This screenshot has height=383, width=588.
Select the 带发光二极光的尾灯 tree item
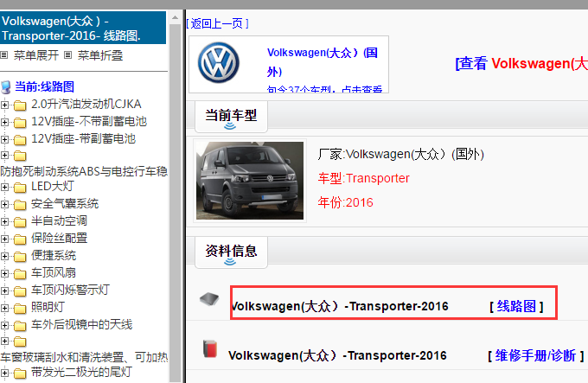coord(81,373)
